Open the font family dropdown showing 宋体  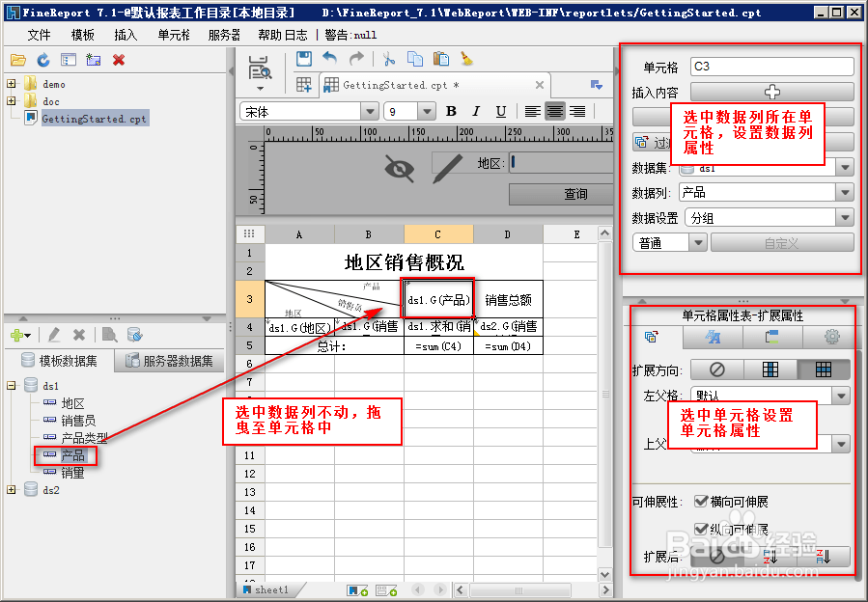pyautogui.click(x=370, y=110)
